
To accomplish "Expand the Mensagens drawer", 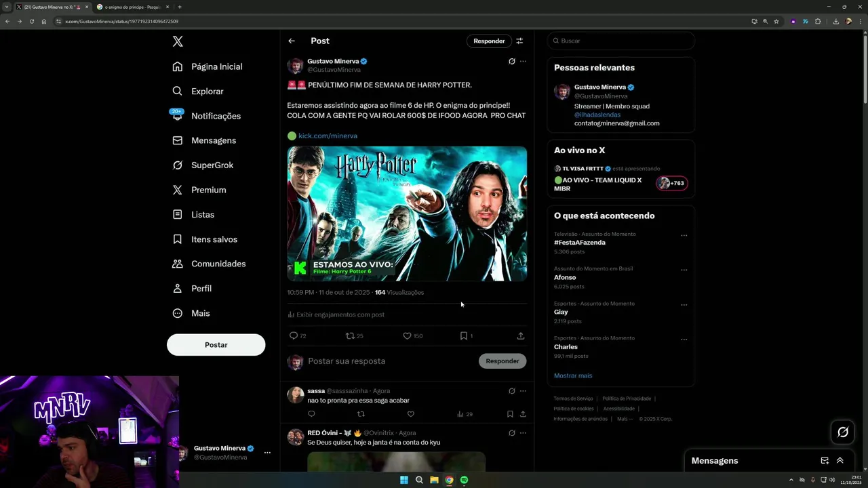I will [x=840, y=460].
